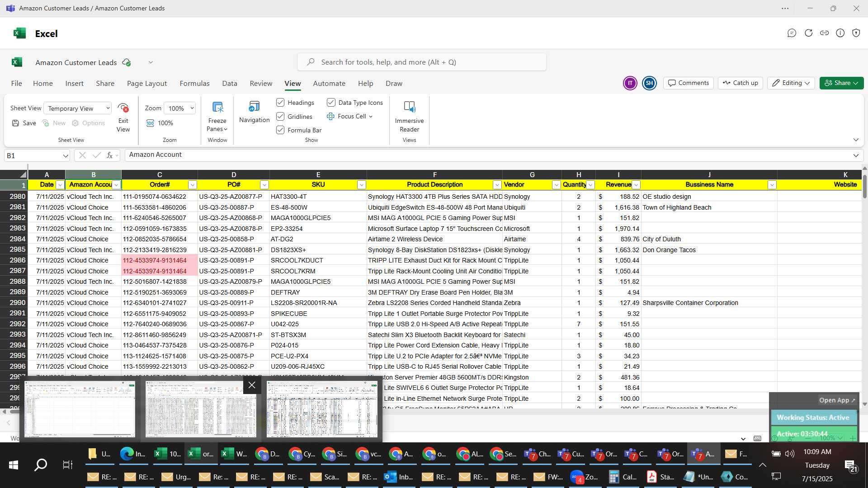Copy link to tab icon
The image size is (868, 488).
point(824,33)
